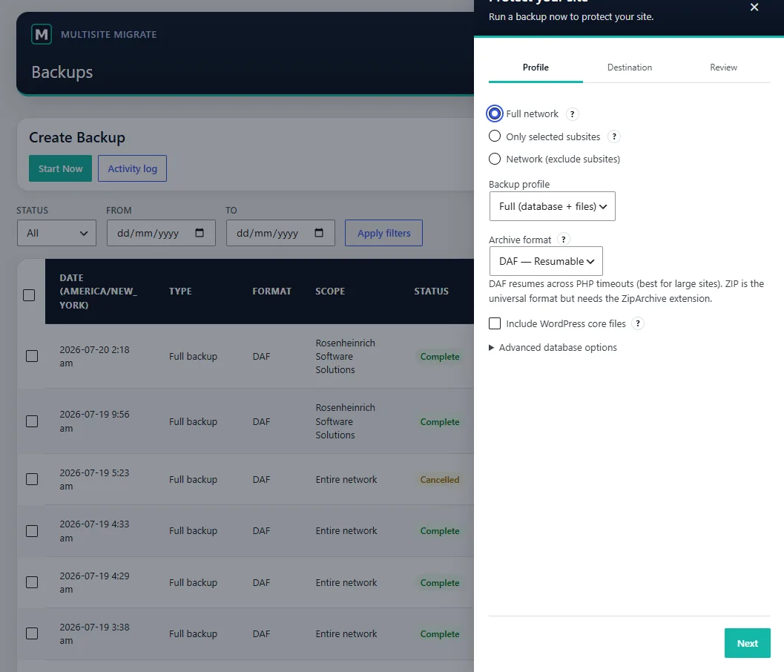Click Complete status for 2026-07-20 2:18 am
Image resolution: width=784 pixels, height=672 pixels.
pos(440,357)
